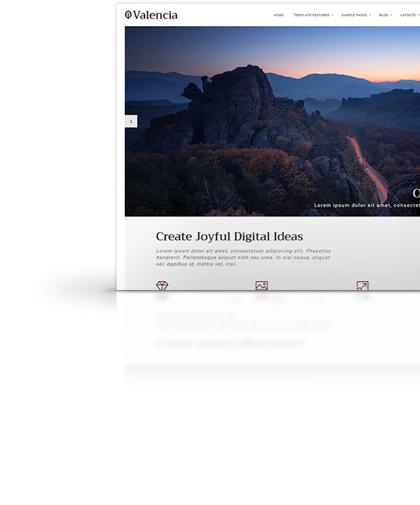420x505 pixels.
Task: Open the Layouts menu
Action: click(x=408, y=15)
